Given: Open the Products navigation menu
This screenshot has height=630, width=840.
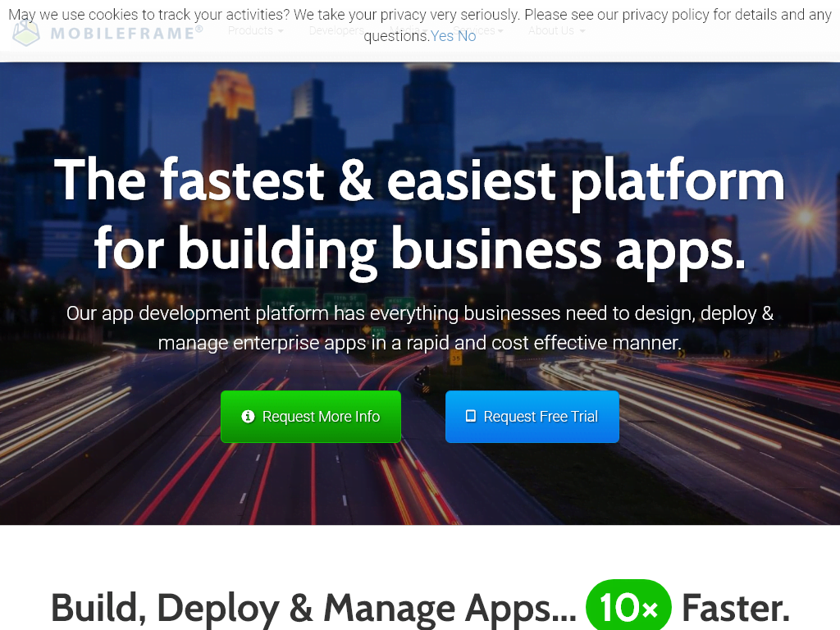Looking at the screenshot, I should 251,30.
